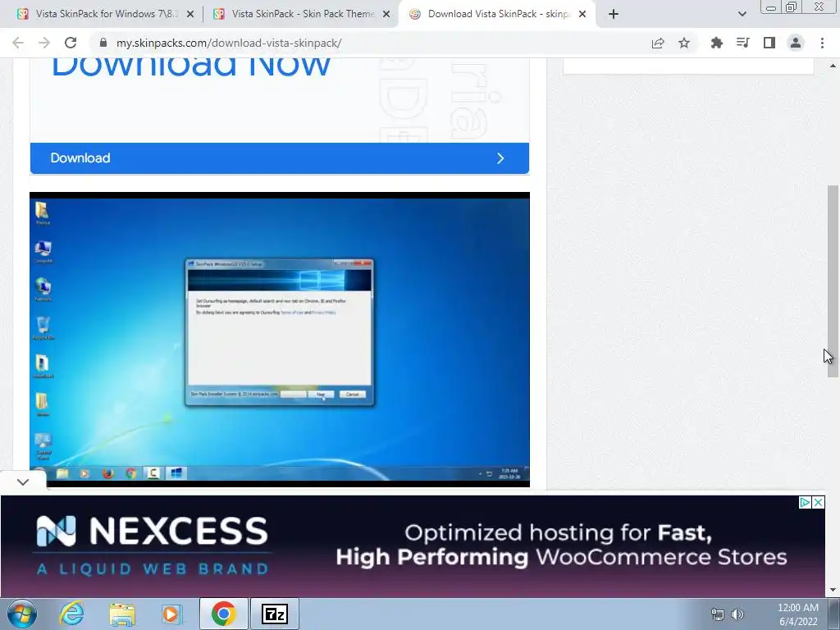
Task: Collapse the bottom ad with the chevron
Action: click(22, 482)
